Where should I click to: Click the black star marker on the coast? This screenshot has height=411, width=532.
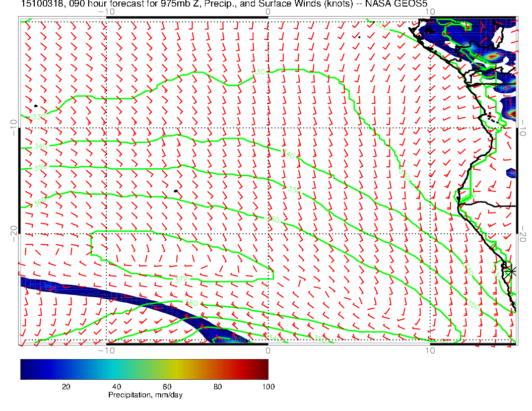coord(512,271)
